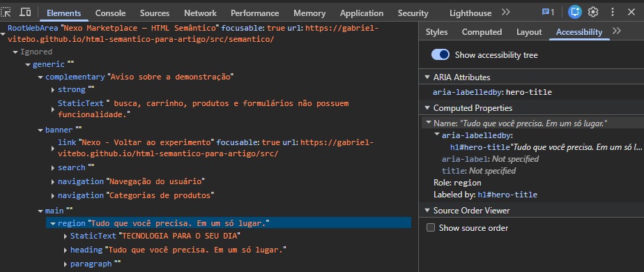The image size is (644, 272).
Task: Collapse the ARIA Attributes section
Action: pos(427,77)
